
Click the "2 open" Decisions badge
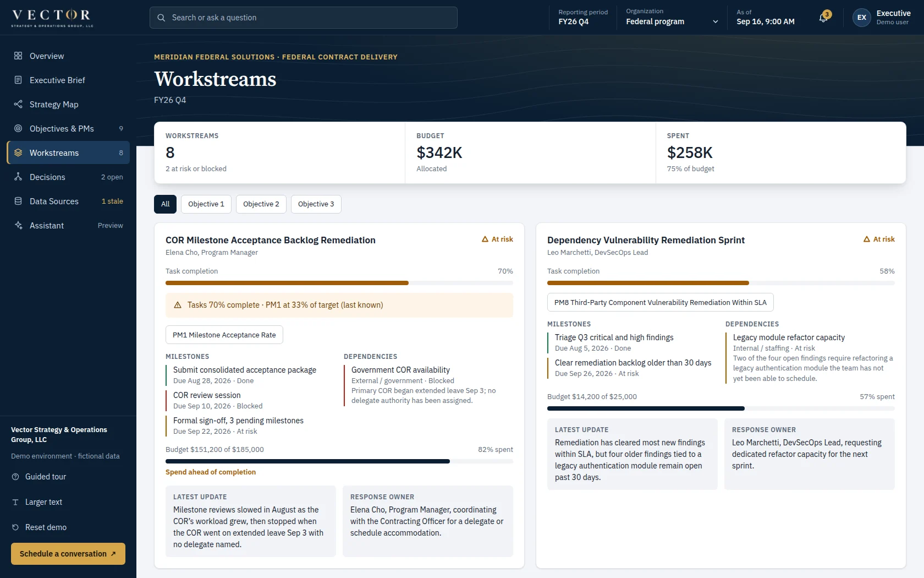tap(112, 177)
